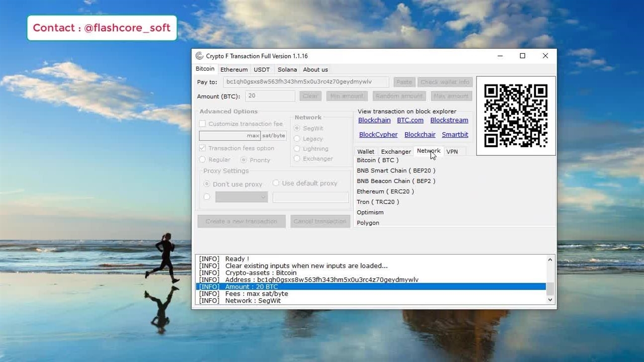This screenshot has width=644, height=362.
Task: Switch to the Ethereum tab
Action: click(234, 69)
